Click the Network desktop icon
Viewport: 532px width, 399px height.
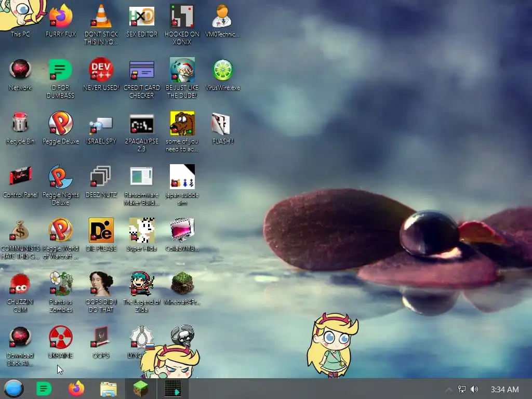pyautogui.click(x=20, y=75)
